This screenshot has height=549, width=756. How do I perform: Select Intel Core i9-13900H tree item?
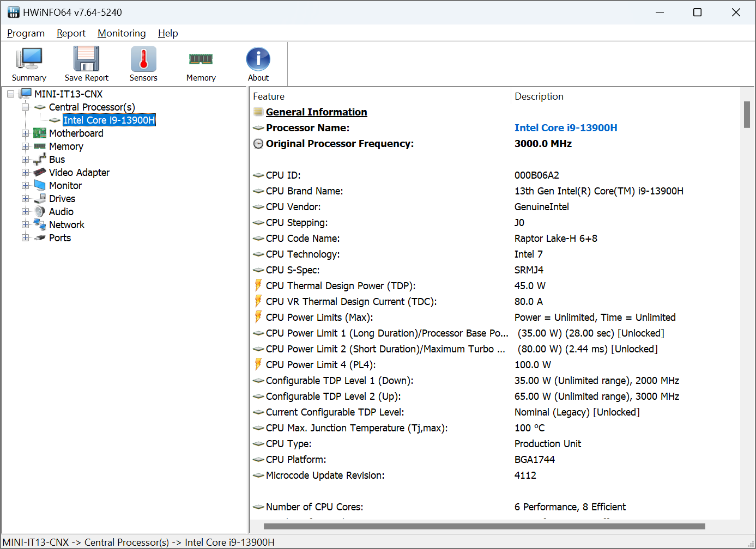(109, 120)
